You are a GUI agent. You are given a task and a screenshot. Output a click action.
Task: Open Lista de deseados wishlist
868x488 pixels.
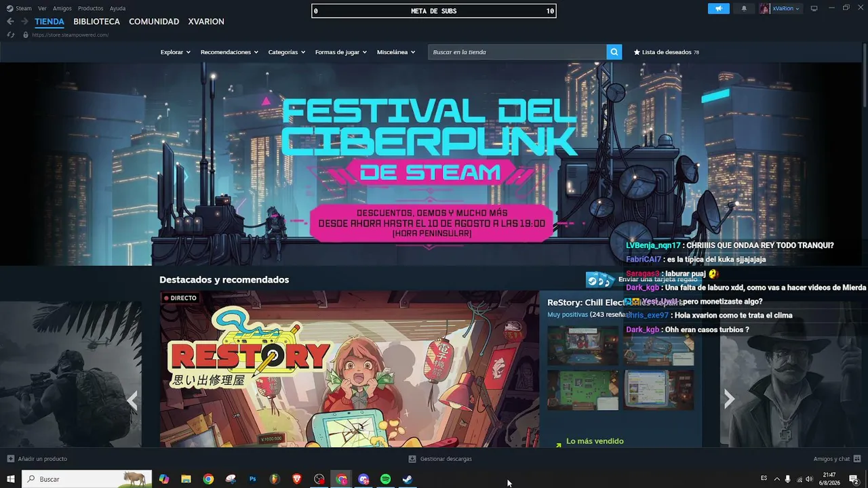tap(666, 52)
